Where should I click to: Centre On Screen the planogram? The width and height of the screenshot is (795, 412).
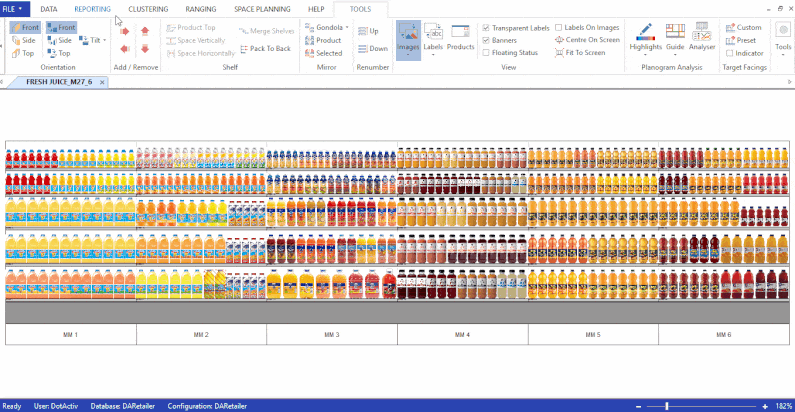pyautogui.click(x=588, y=40)
